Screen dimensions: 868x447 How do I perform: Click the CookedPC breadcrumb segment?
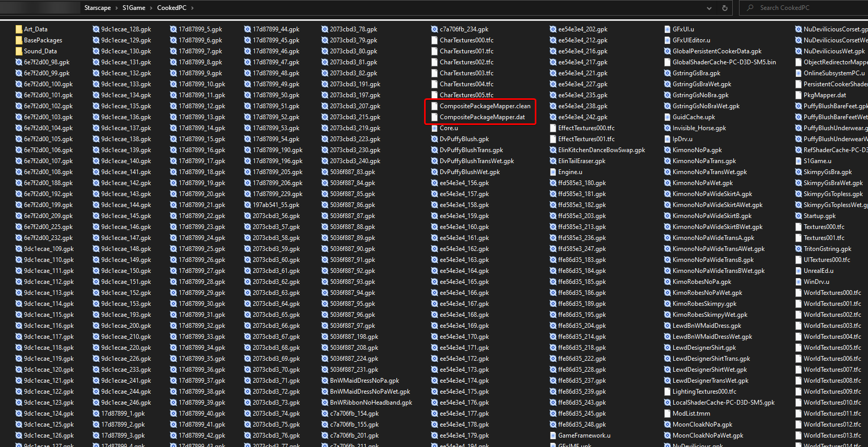pyautogui.click(x=172, y=8)
